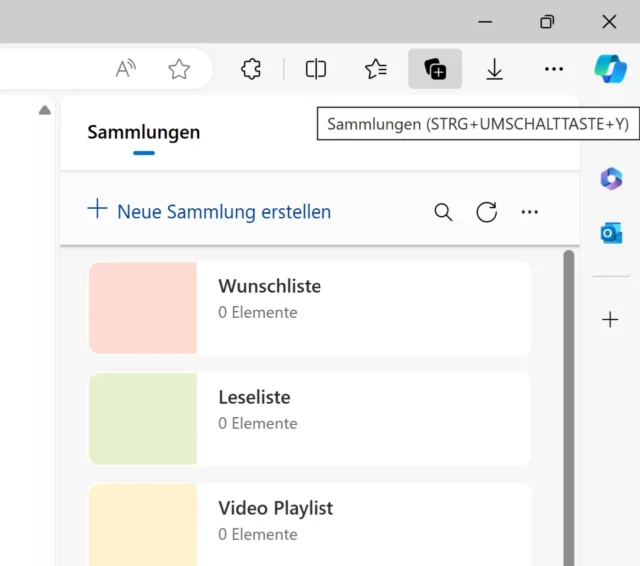Click the Read aloud icon in address bar
640x566 pixels.
[126, 69]
